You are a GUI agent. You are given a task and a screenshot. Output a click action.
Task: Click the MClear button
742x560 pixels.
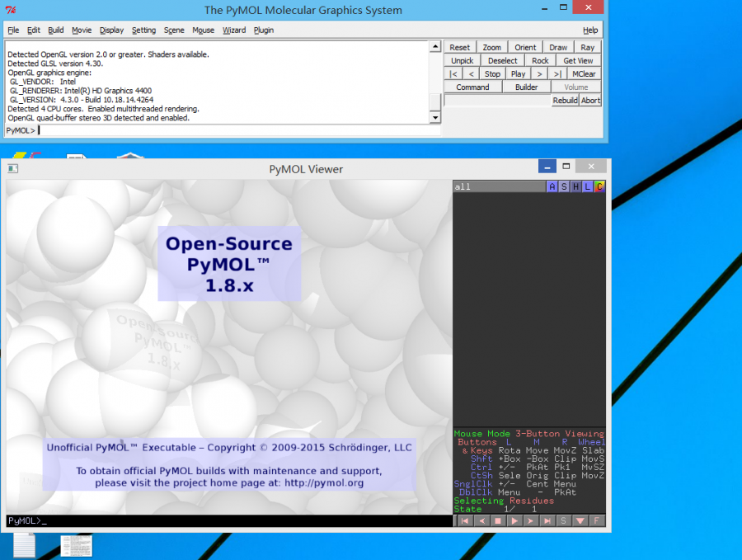(x=584, y=74)
